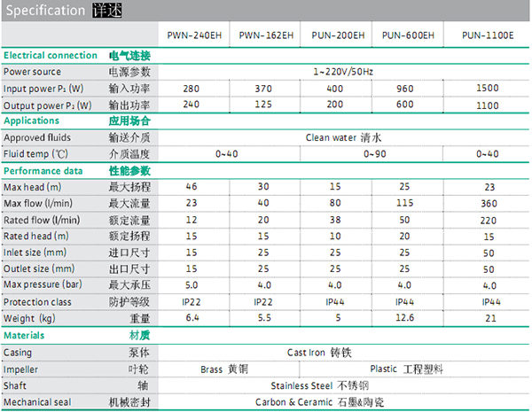Select the PUN-1100E column header

(x=487, y=35)
